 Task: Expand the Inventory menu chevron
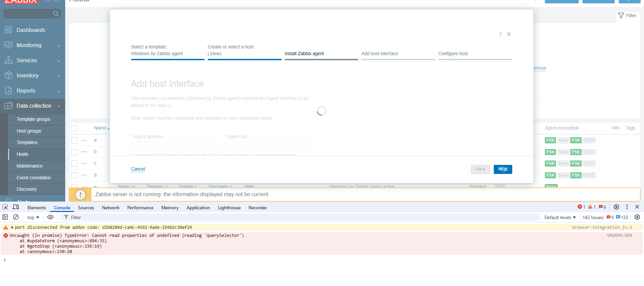[x=59, y=76]
